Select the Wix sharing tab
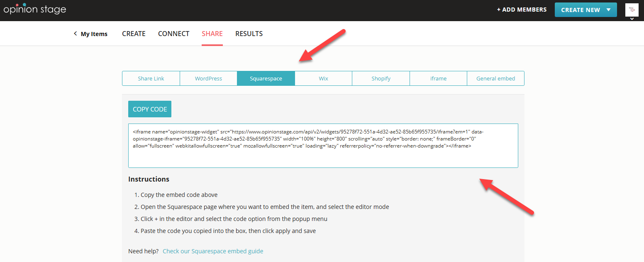 click(323, 78)
